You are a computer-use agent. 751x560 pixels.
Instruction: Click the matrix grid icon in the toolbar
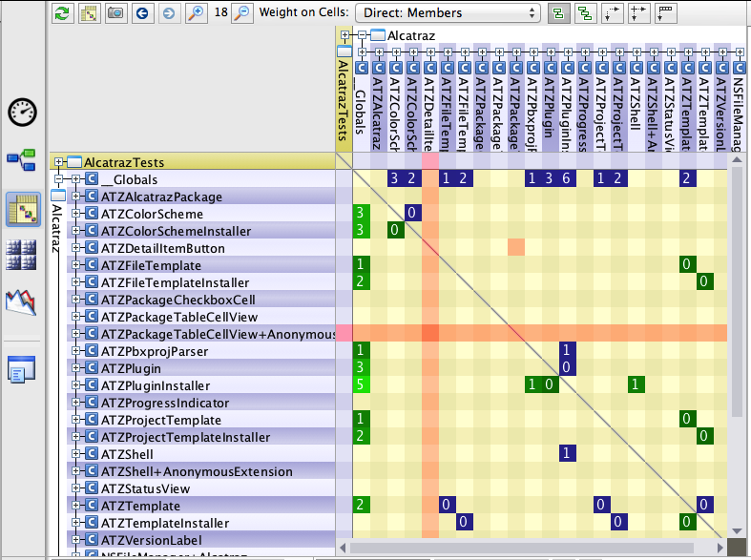[x=89, y=12]
